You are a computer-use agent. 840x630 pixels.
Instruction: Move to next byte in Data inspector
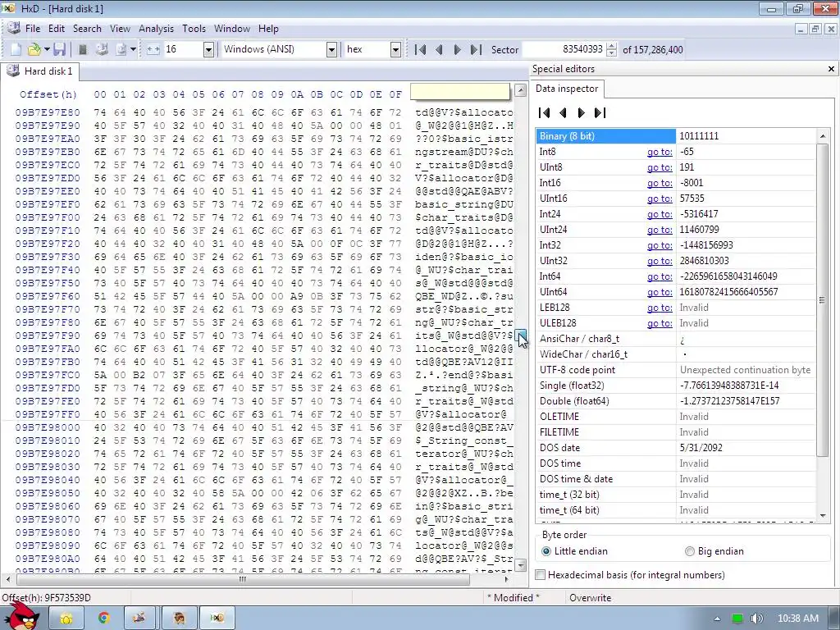point(582,113)
